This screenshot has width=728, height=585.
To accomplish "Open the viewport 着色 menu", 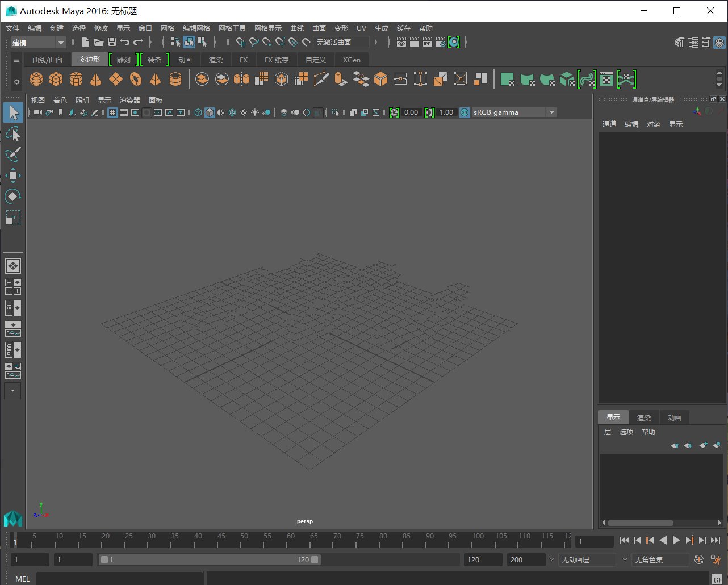I will (x=60, y=100).
